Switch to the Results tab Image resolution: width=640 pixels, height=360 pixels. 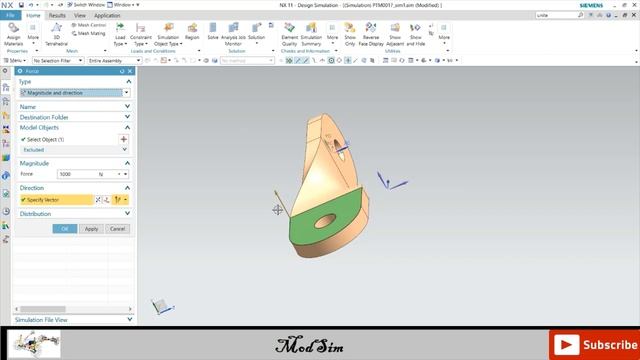tap(57, 16)
